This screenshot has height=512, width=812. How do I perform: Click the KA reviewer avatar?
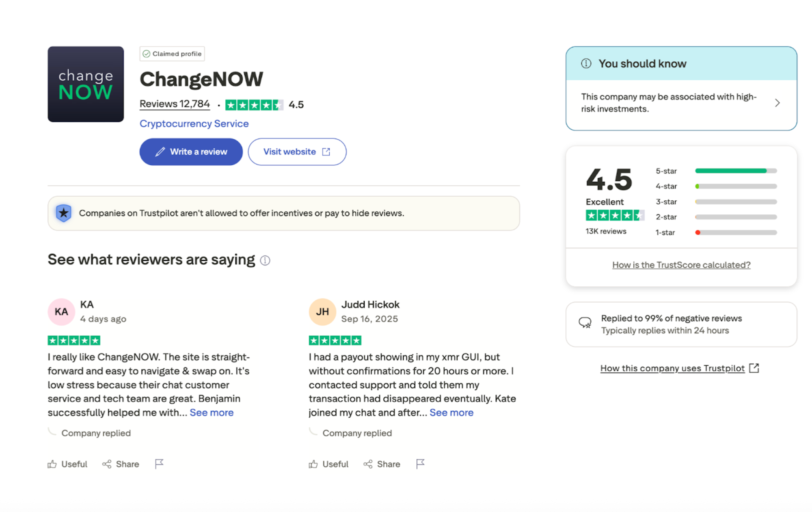(x=61, y=312)
